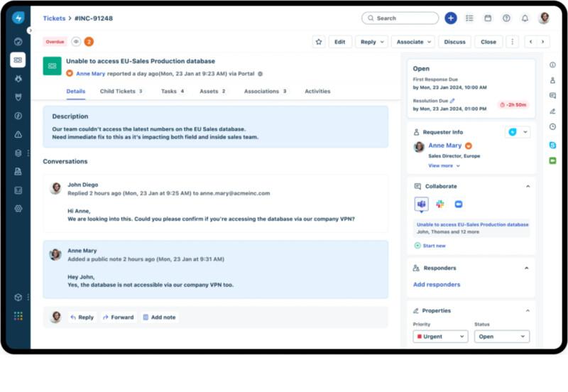Toggle the watch ticket eye icon
568x392 pixels.
pos(76,42)
